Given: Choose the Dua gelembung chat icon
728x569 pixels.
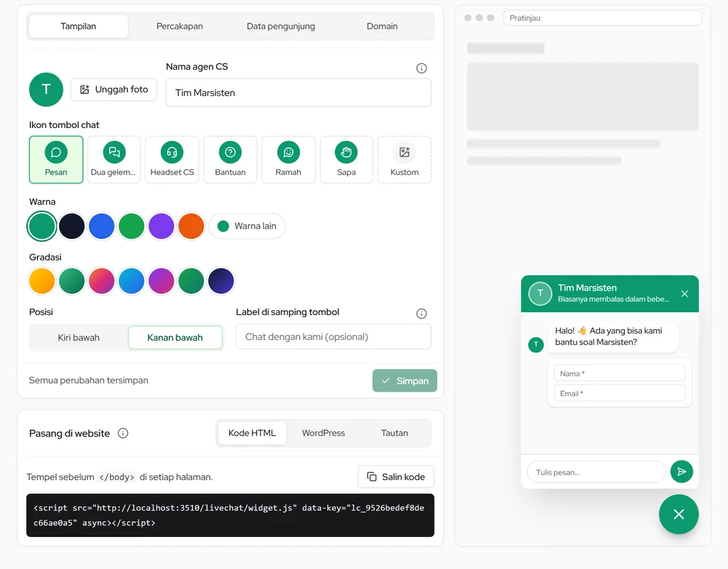Looking at the screenshot, I should (114, 159).
